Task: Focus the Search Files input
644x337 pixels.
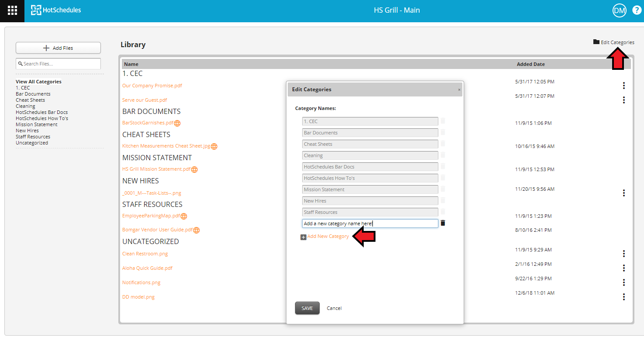Action: (x=58, y=64)
